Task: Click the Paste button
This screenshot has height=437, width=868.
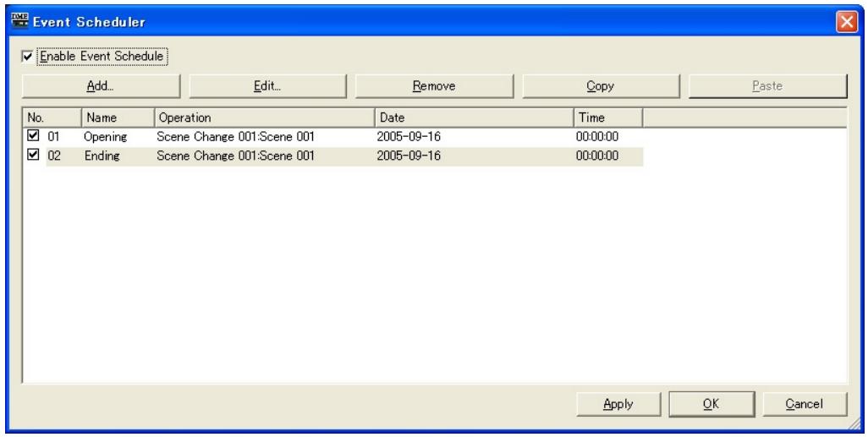Action: click(x=768, y=86)
